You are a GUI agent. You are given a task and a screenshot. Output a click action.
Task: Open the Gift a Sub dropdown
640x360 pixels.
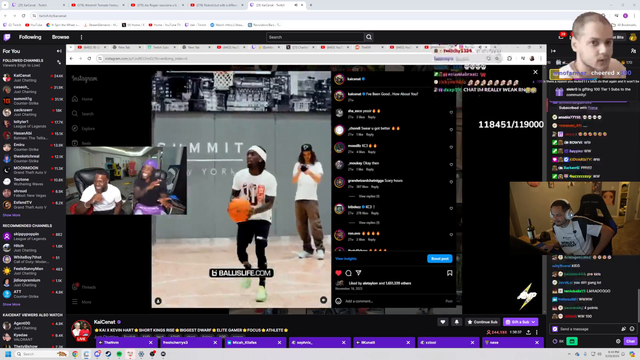520,322
